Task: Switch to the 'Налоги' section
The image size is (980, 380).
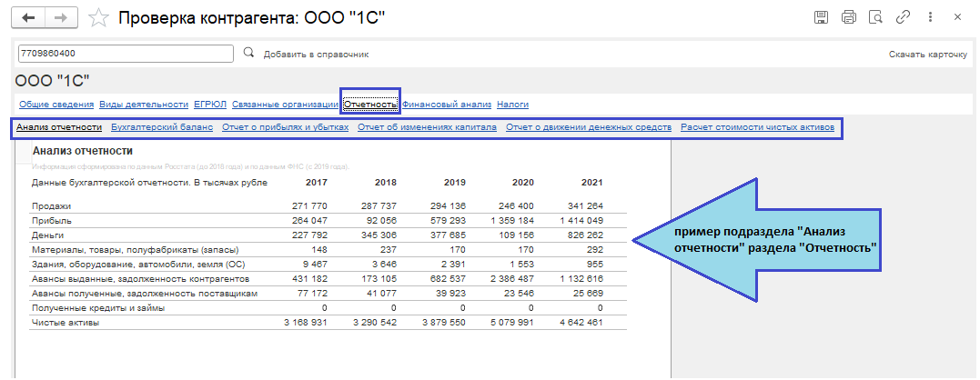Action: (x=513, y=105)
